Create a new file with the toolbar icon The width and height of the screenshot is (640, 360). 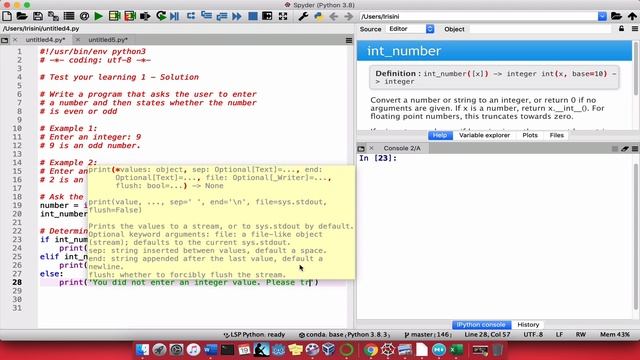[7, 16]
